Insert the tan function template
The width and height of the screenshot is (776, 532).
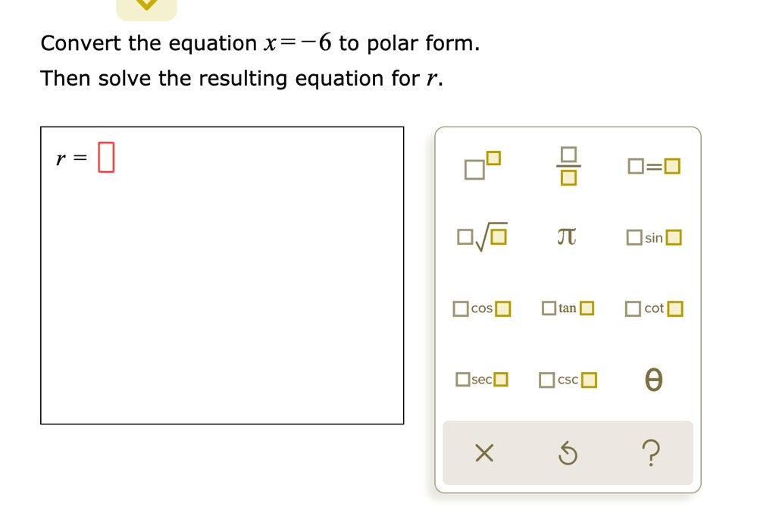pos(567,308)
